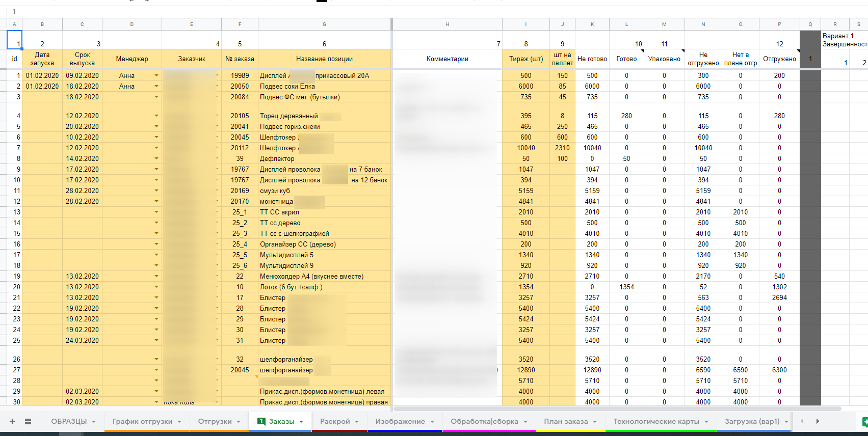Select cell Лоток (6 бут.+салф.)

tap(324, 287)
